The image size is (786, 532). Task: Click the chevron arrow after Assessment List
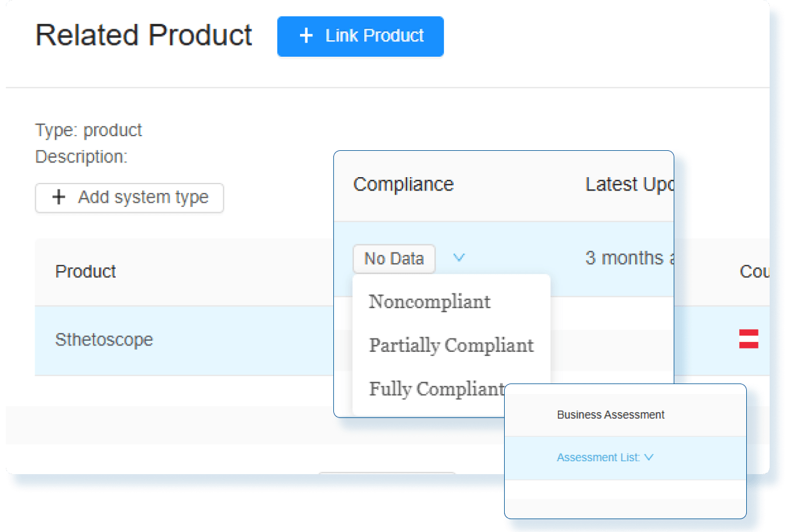649,458
